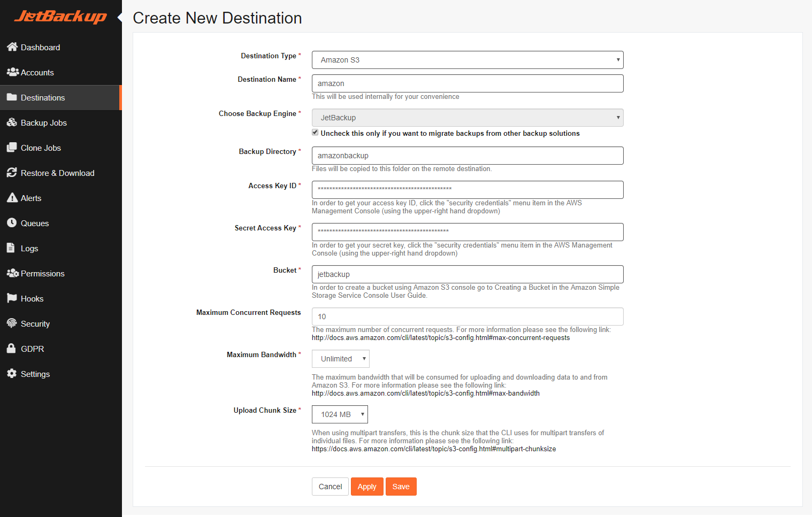Open Hooks menu entry
The height and width of the screenshot is (517, 812).
[61, 298]
